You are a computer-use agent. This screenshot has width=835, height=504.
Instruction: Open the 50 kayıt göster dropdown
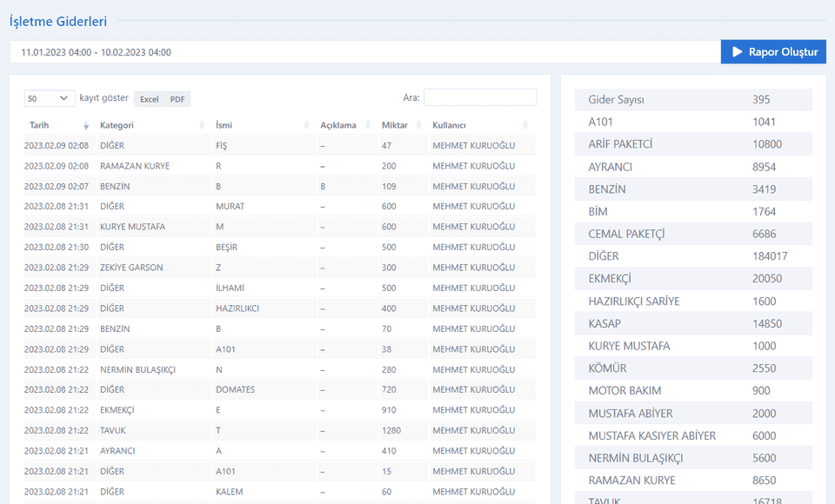(50, 98)
